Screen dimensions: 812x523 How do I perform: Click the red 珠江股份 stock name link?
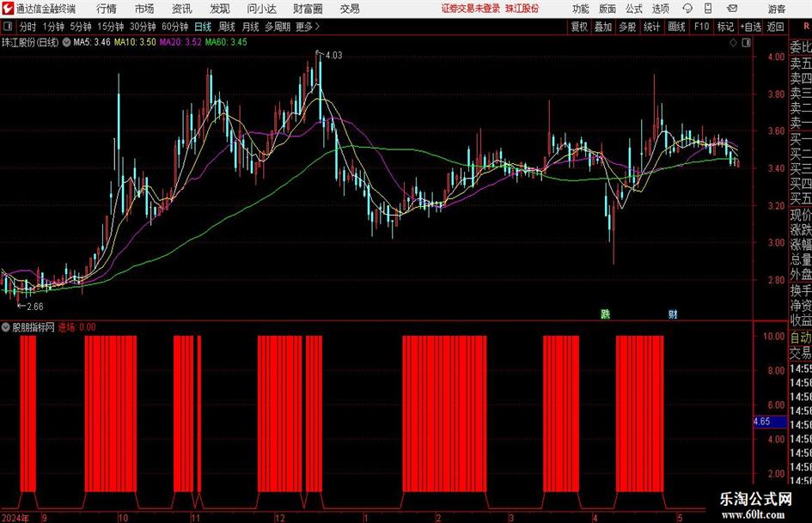click(x=522, y=9)
